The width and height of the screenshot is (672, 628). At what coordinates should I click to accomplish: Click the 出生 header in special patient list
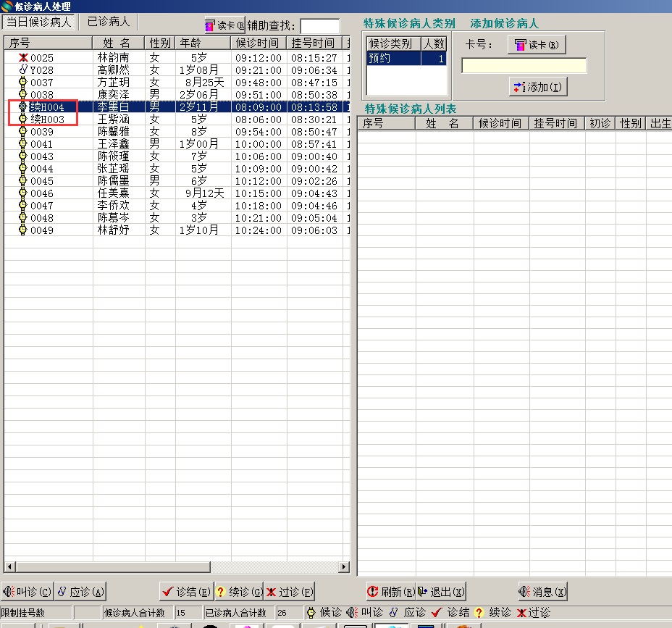point(659,123)
